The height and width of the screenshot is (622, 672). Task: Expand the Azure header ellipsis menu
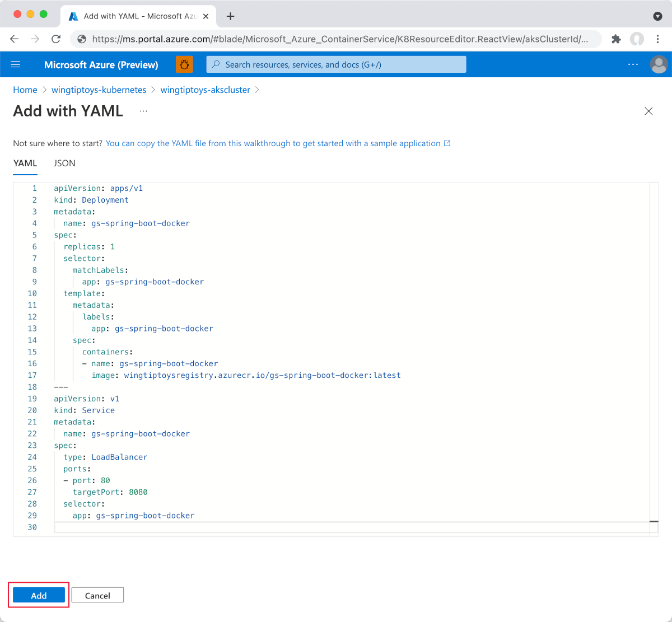pos(633,64)
